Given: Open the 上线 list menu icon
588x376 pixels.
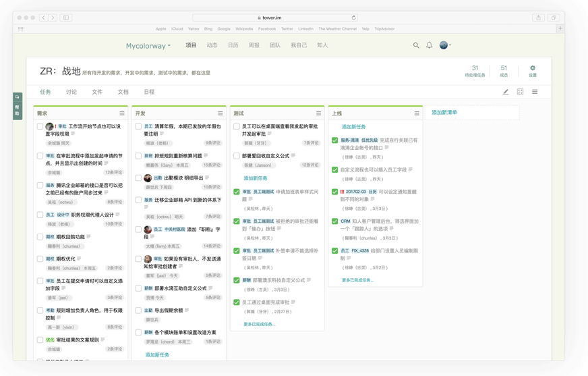Looking at the screenshot, I should (417, 113).
